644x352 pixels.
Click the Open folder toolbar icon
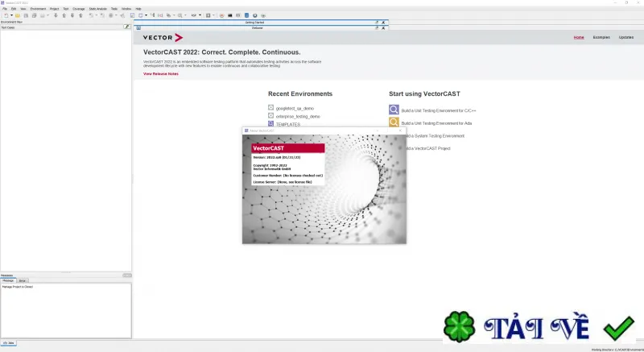[x=18, y=15]
